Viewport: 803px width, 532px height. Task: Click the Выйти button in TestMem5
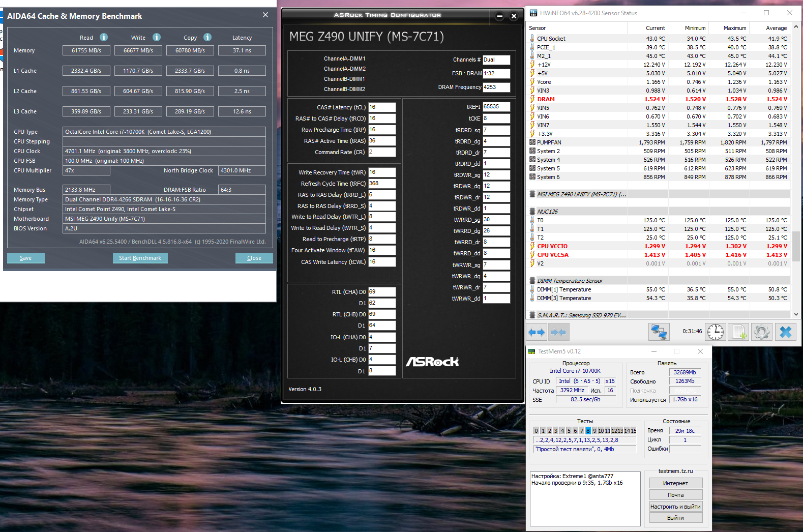pos(676,518)
